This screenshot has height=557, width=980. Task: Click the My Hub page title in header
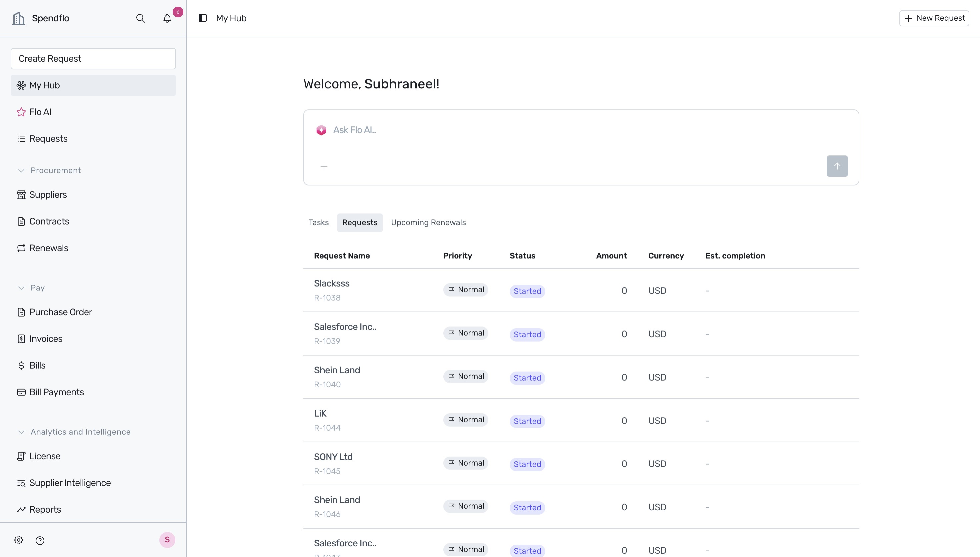click(231, 18)
